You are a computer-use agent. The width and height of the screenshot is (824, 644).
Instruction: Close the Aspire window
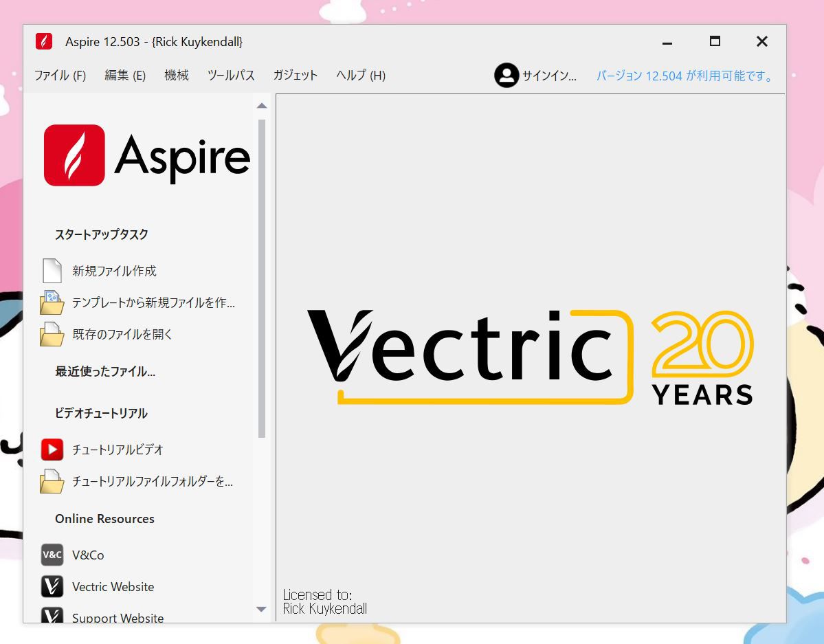[x=762, y=41]
